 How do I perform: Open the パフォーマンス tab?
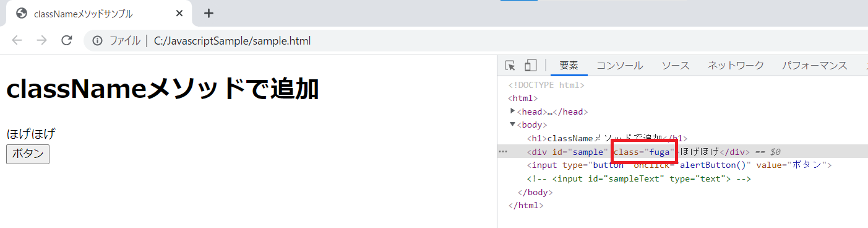pyautogui.click(x=814, y=66)
